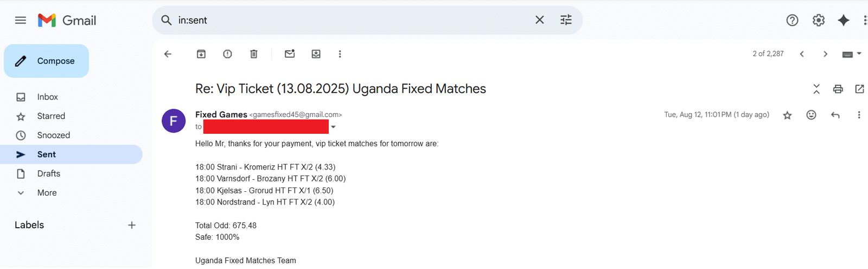Go to the Drafts folder

pyautogui.click(x=48, y=174)
